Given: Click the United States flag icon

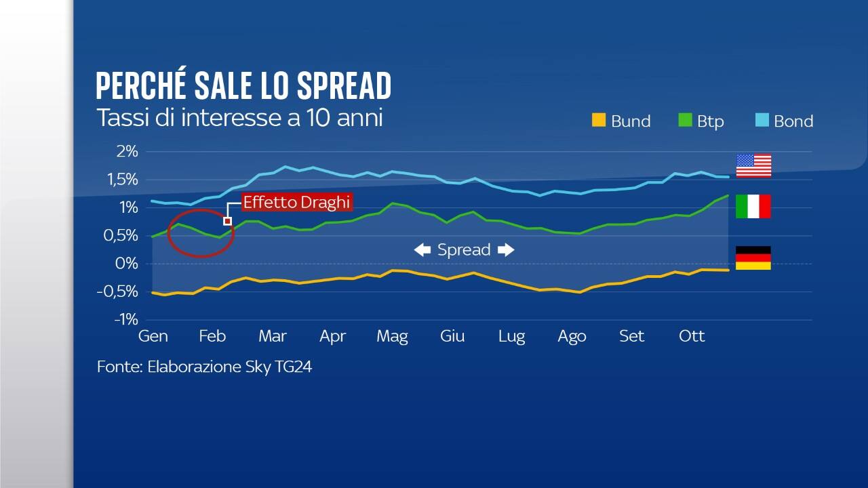Looking at the screenshot, I should click(753, 165).
